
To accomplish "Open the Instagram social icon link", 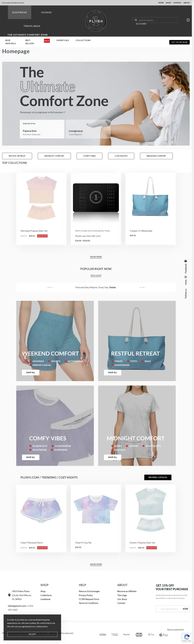I will pyautogui.click(x=186, y=277).
